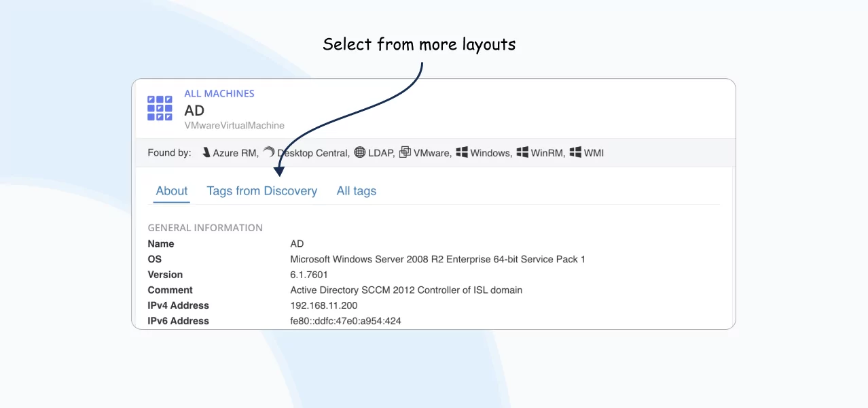This screenshot has height=408, width=868.
Task: Click the VMwareVirtualMachine subtitle
Action: pyautogui.click(x=234, y=126)
